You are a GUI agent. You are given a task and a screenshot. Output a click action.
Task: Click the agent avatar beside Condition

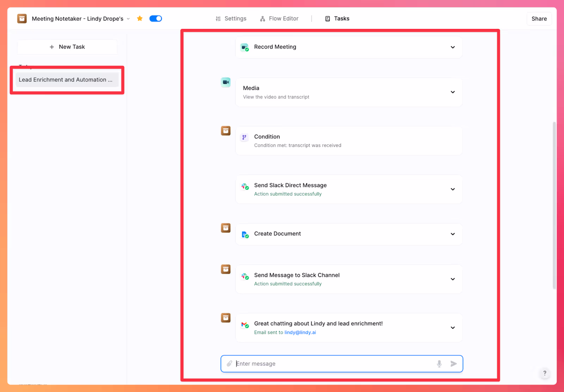tap(226, 131)
